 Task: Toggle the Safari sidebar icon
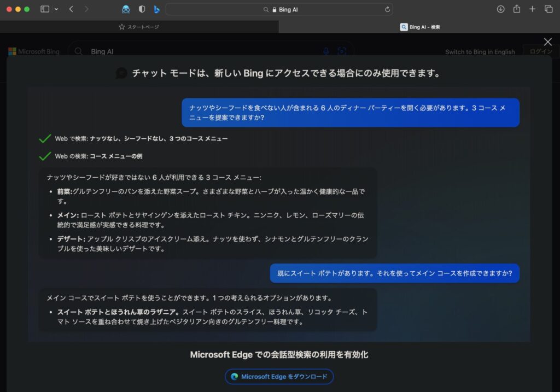pos(45,9)
